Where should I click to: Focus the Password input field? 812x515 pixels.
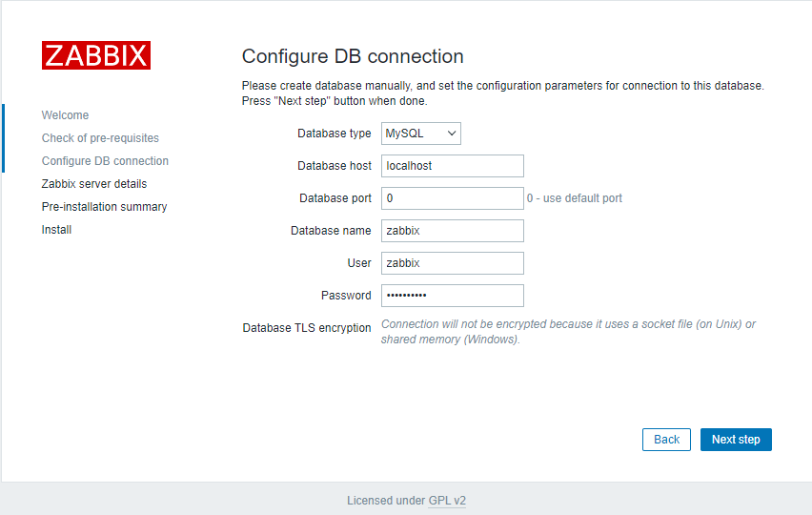point(453,296)
